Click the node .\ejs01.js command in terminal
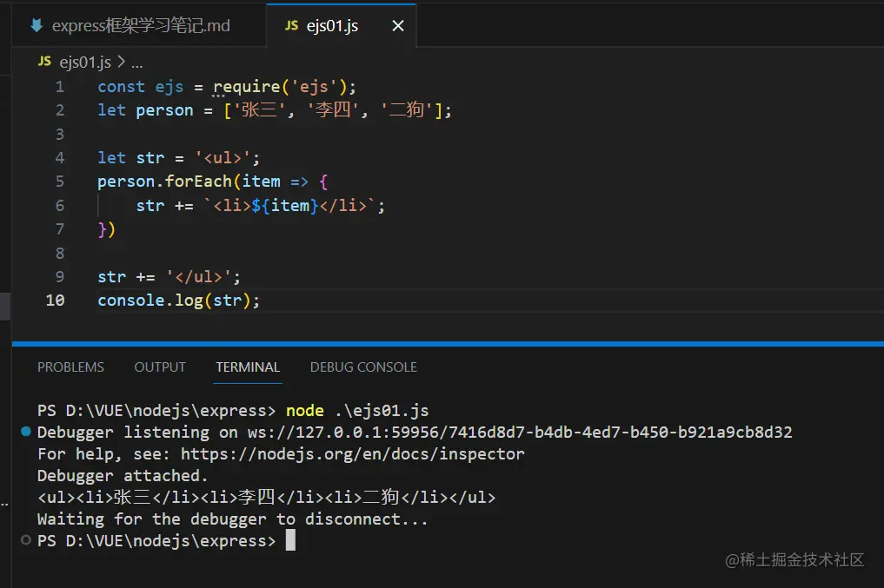The image size is (884, 588). point(357,411)
